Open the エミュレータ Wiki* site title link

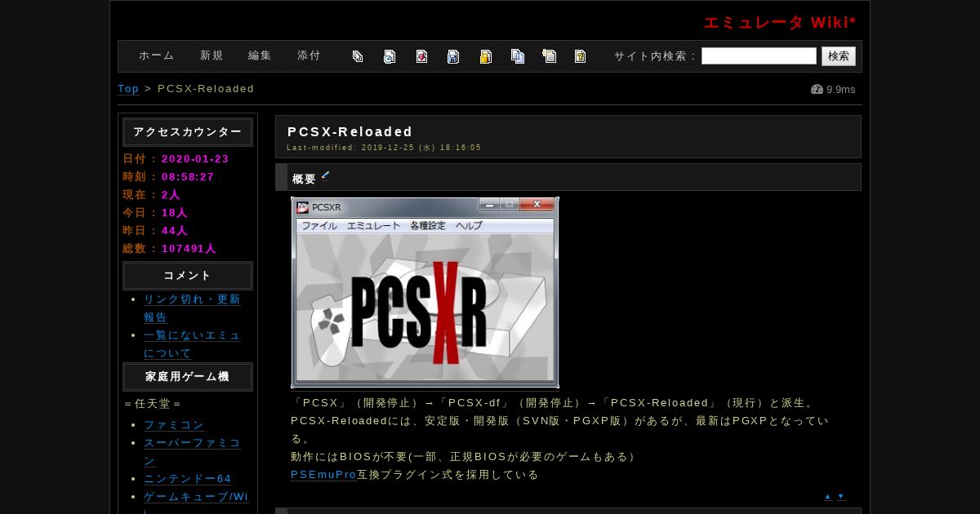tap(780, 23)
